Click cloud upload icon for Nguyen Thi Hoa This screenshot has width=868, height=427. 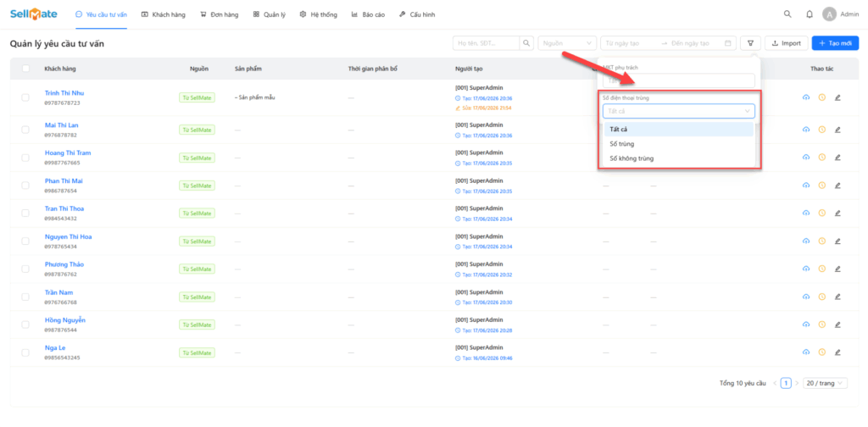click(x=806, y=241)
